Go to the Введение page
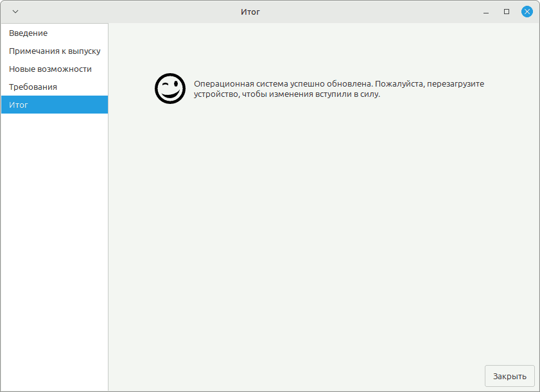The width and height of the screenshot is (540, 392). coord(55,33)
